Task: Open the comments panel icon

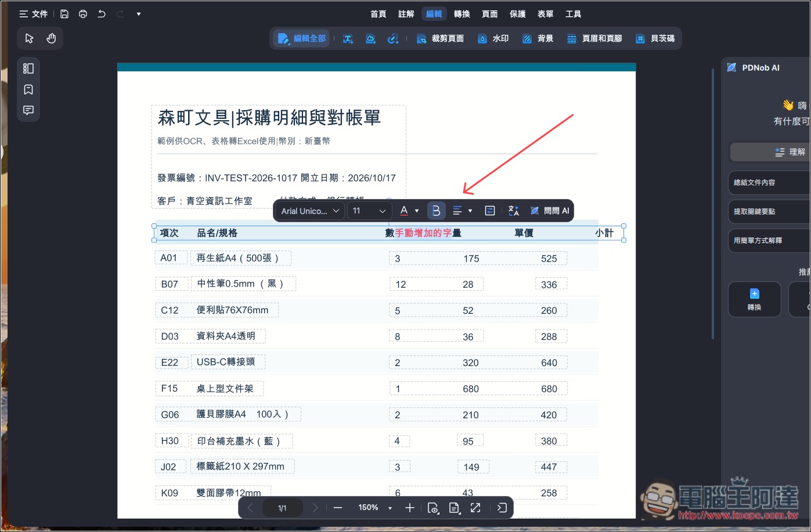Action: point(28,110)
